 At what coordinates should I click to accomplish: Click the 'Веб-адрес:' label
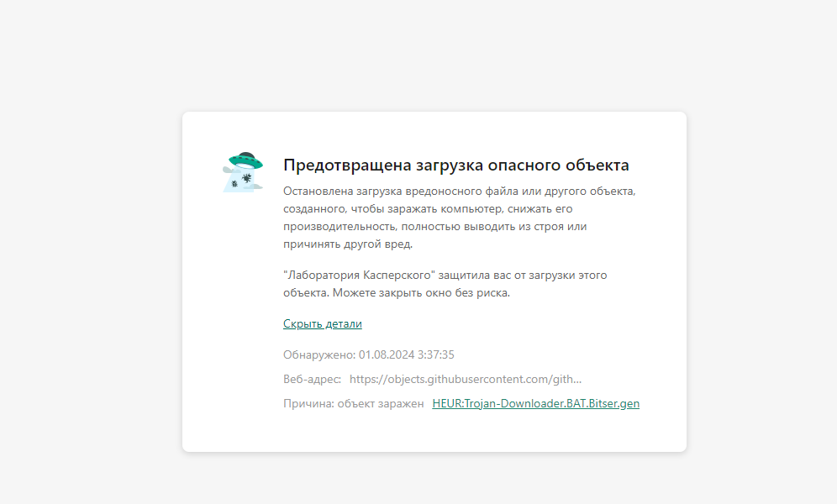(x=313, y=379)
